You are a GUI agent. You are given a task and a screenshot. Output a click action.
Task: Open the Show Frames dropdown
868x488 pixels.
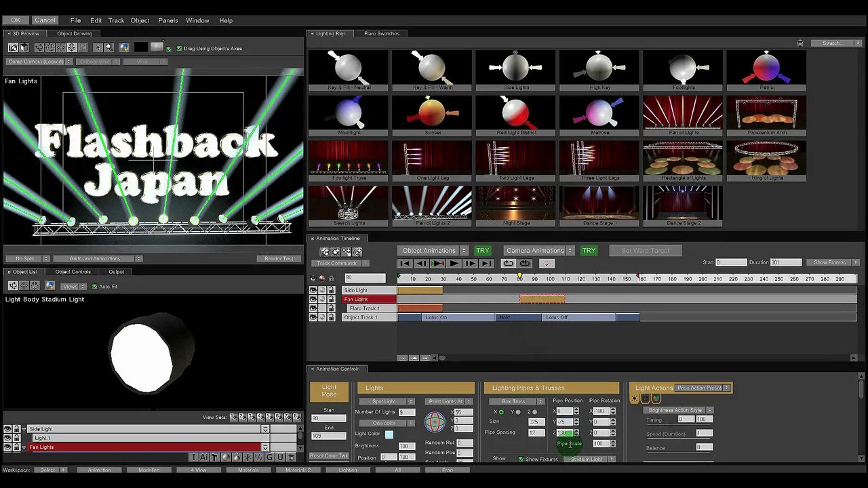point(833,262)
